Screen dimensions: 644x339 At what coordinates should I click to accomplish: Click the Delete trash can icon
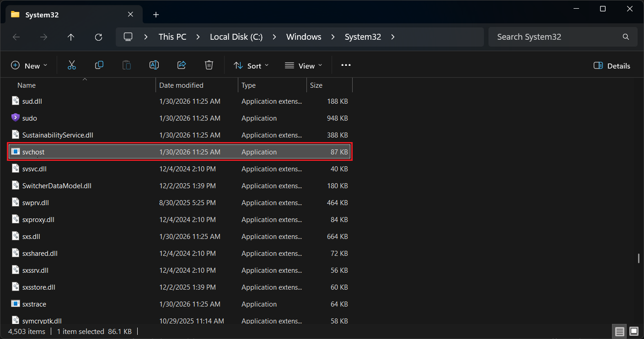click(209, 65)
